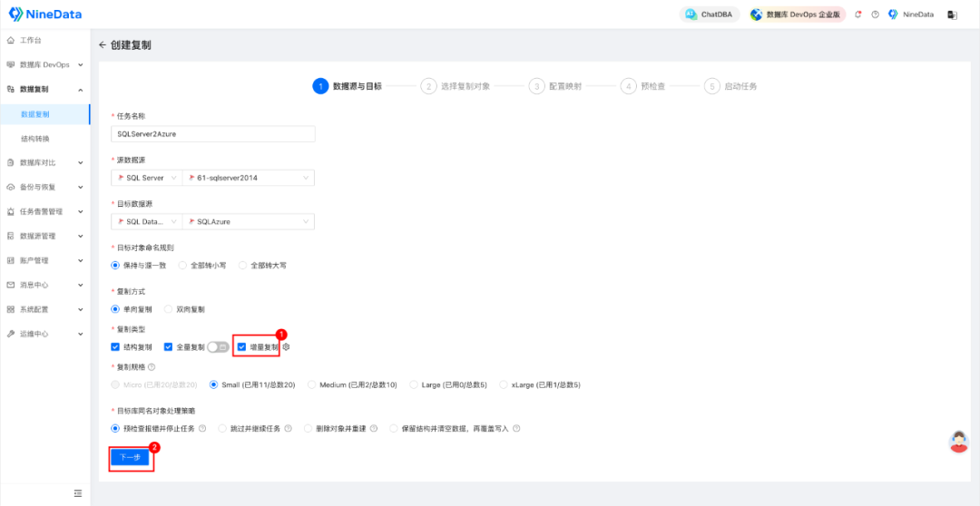980x506 pixels.
Task: Open the 61-sqlserver2014 source dropdown
Action: point(248,178)
